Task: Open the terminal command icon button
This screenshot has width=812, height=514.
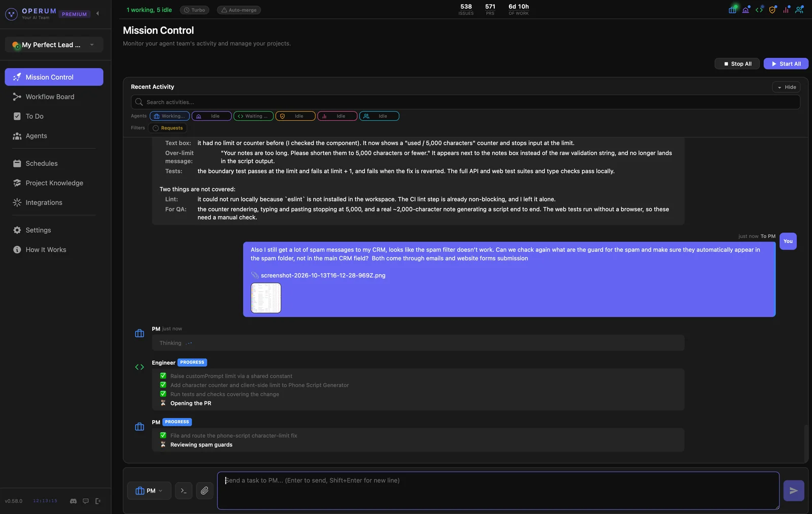Action: point(184,491)
